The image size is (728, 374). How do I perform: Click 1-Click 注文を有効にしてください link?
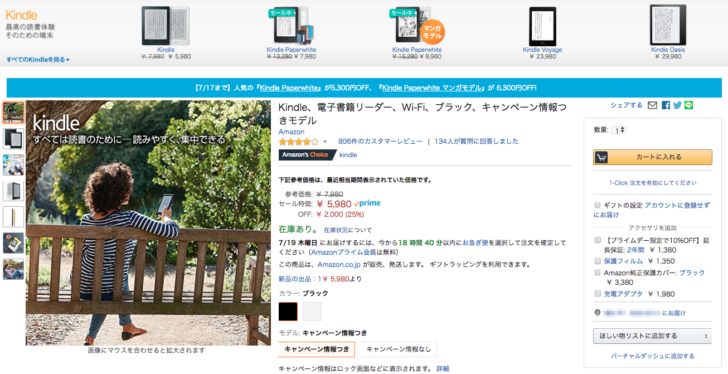click(x=652, y=183)
